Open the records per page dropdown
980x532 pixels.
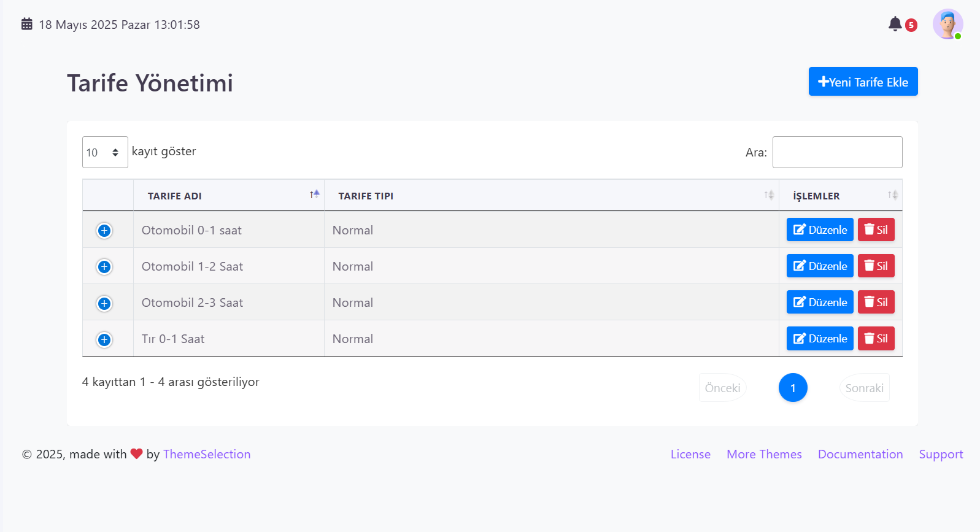(x=105, y=152)
